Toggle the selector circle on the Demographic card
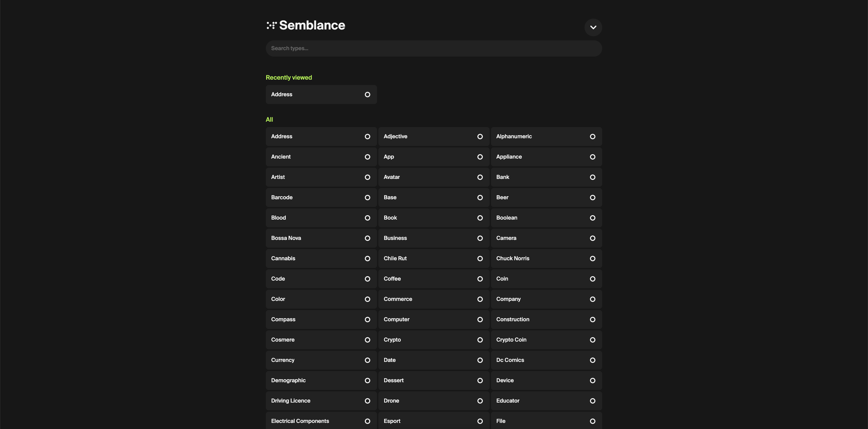The height and width of the screenshot is (429, 868). tap(368, 381)
